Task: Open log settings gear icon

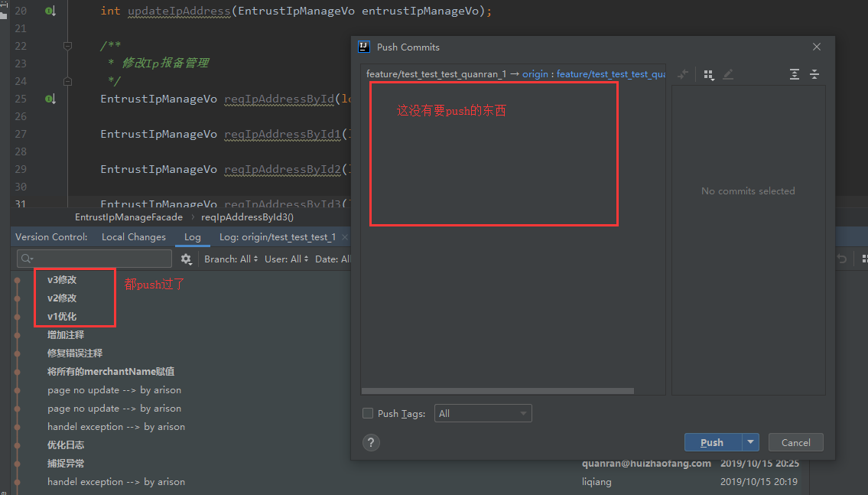Action: click(x=186, y=259)
